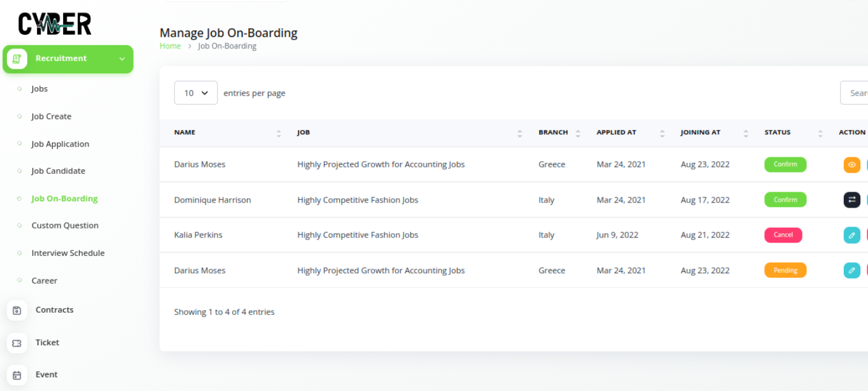Click the orange Pending status badge
This screenshot has width=868, height=391.
[785, 271]
